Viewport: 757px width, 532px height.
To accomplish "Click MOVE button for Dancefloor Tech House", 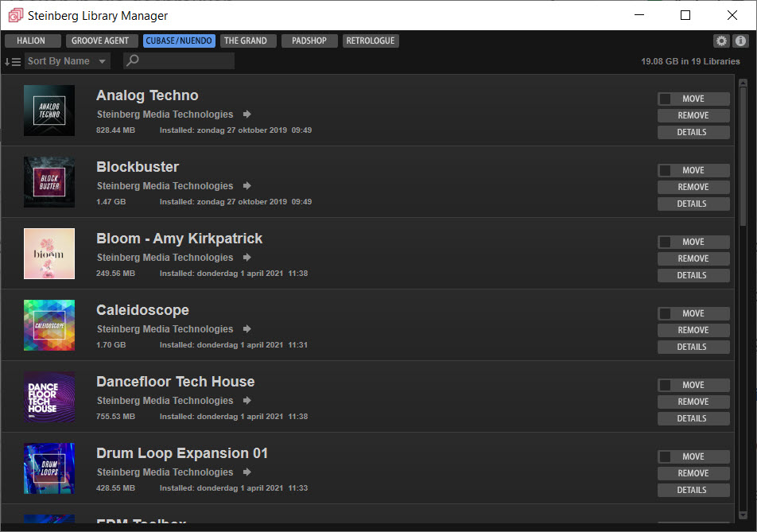I will pos(693,385).
